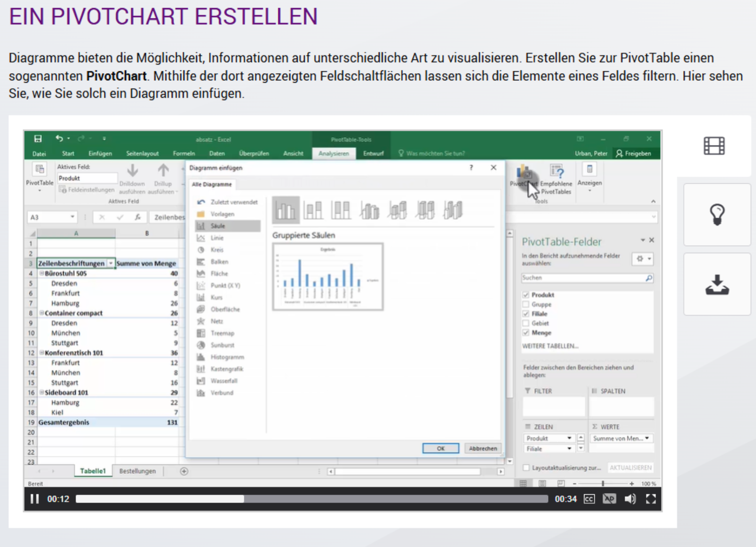This screenshot has width=756, height=547.
Task: Click the film strip icon
Action: [714, 146]
